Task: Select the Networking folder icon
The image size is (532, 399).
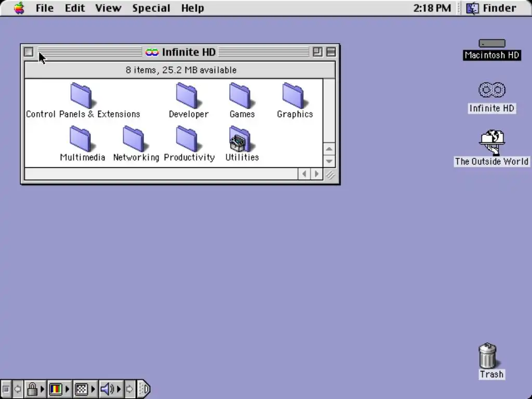Action: tap(135, 139)
